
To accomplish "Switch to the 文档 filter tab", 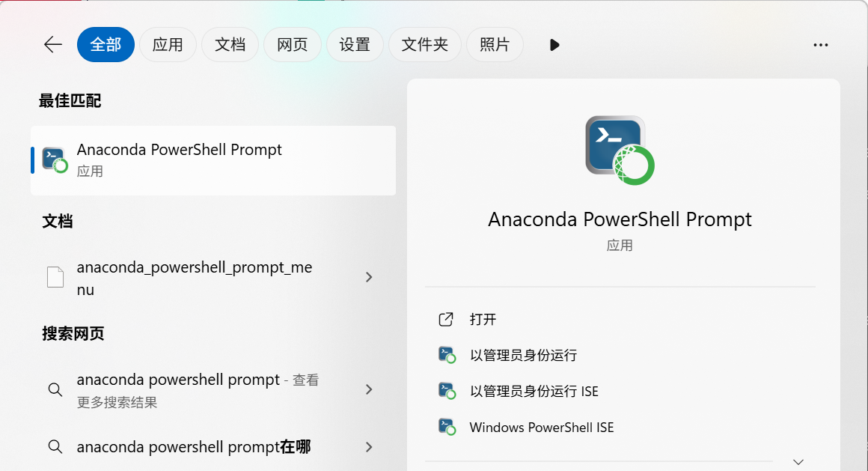I will tap(230, 45).
